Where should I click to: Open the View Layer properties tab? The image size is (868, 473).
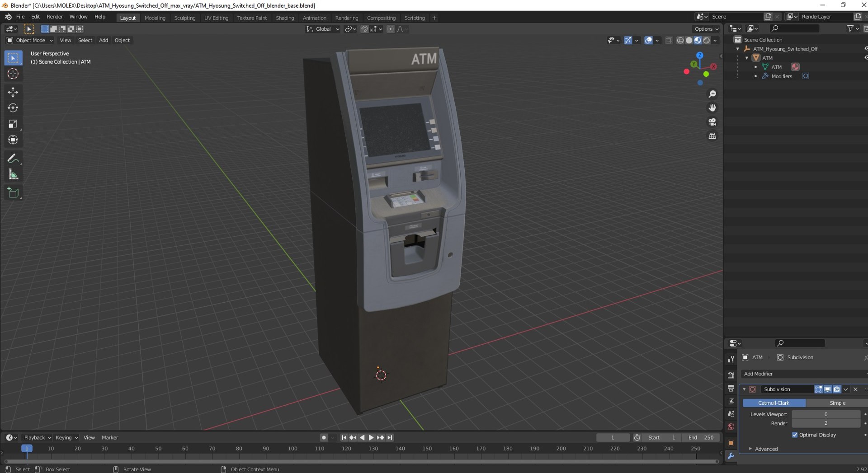tap(731, 401)
